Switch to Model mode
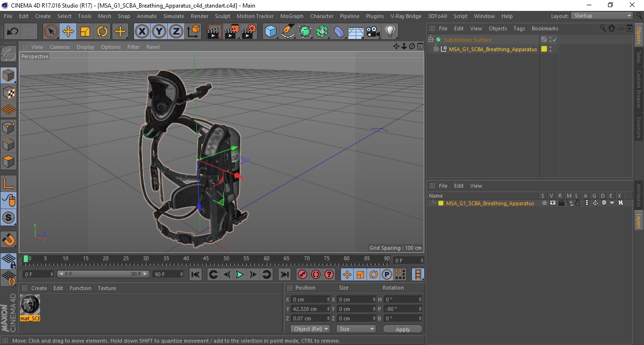The height and width of the screenshot is (345, 644). pyautogui.click(x=9, y=75)
